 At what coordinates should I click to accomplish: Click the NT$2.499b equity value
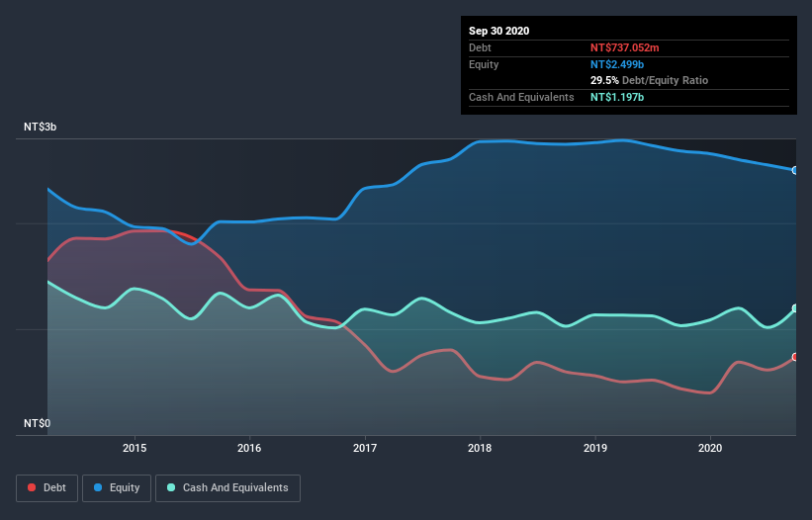pyautogui.click(x=617, y=64)
